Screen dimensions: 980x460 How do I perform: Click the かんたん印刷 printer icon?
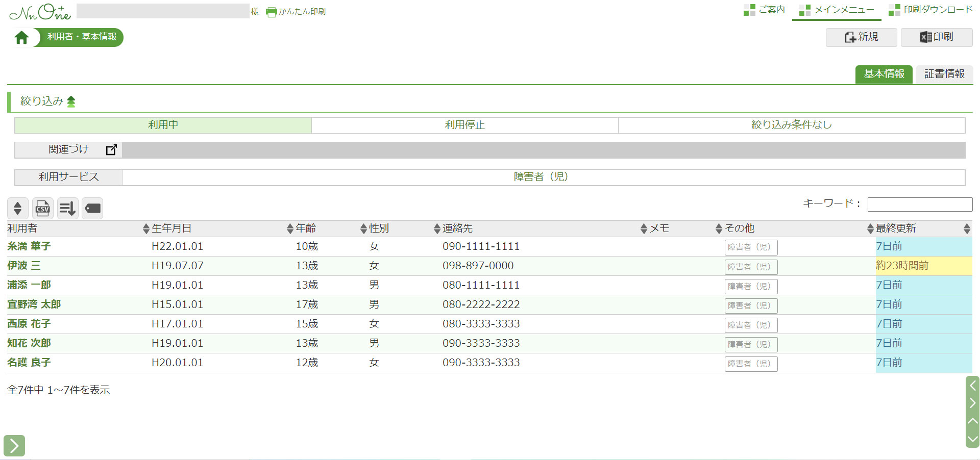pos(271,12)
